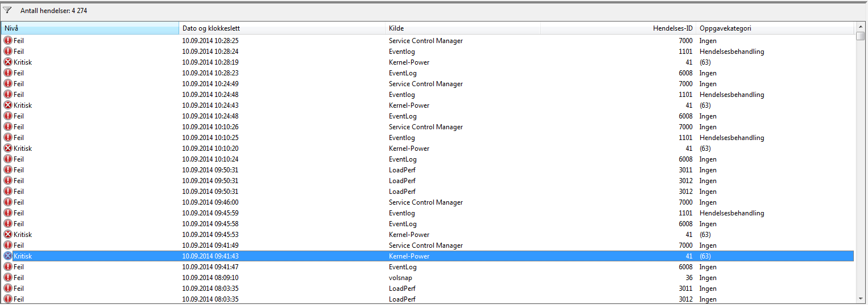
Task: Sort by the Kilde column header
Action: click(x=463, y=28)
